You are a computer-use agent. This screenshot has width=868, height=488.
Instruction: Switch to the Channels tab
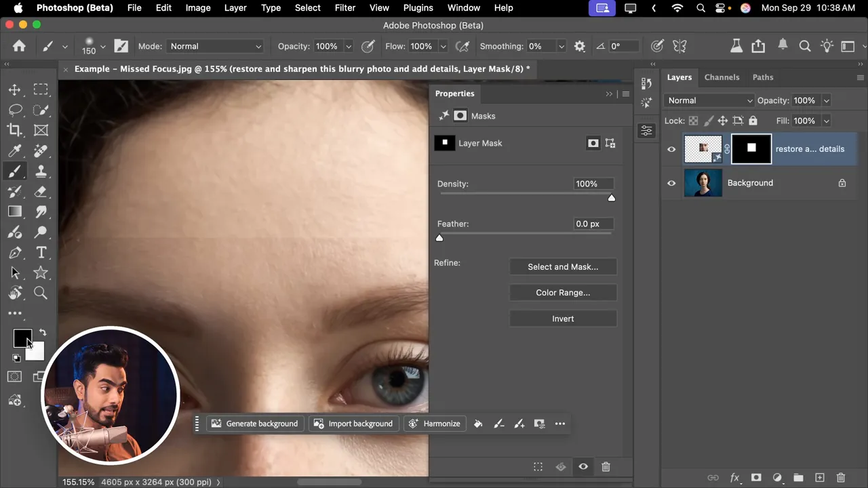point(722,77)
